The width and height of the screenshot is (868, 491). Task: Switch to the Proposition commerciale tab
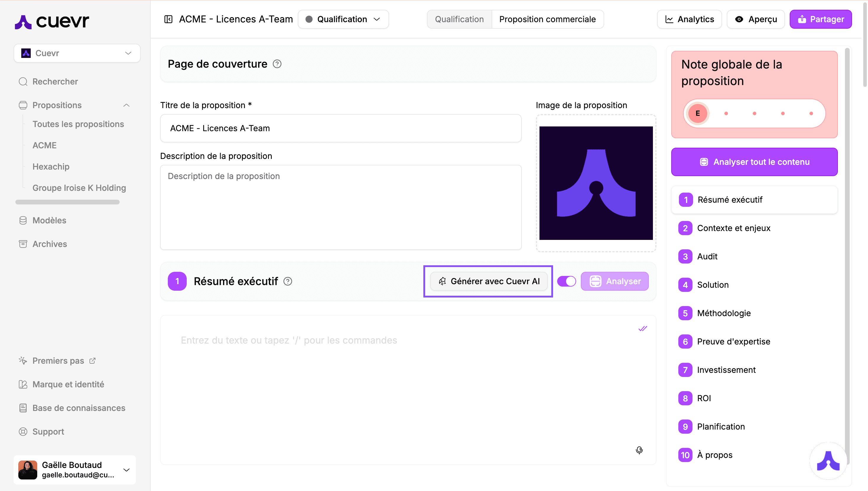[x=547, y=19]
